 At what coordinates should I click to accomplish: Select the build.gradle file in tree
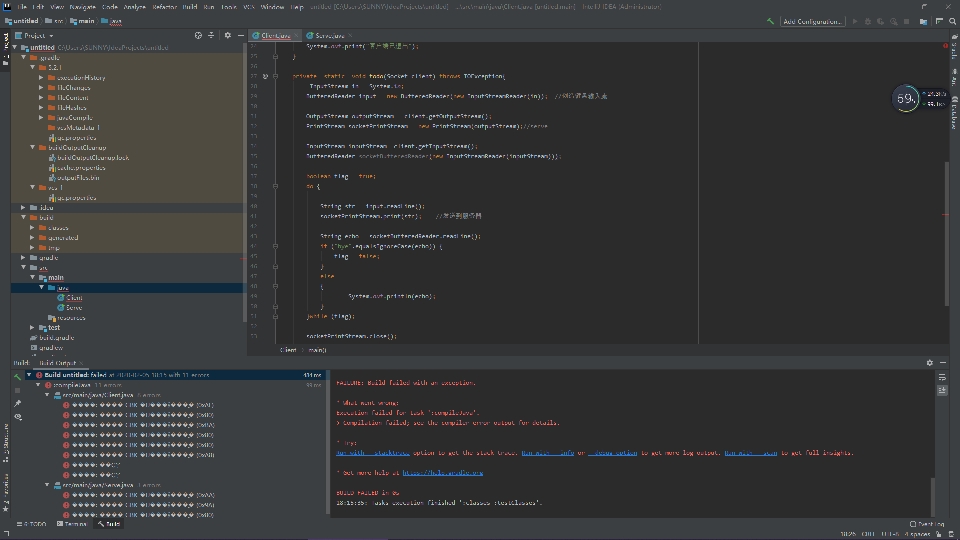coord(56,337)
